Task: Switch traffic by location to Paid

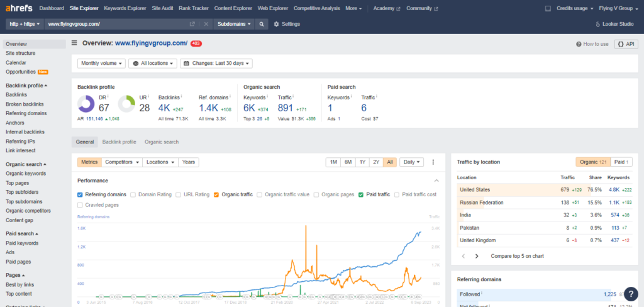Action: tap(621, 162)
